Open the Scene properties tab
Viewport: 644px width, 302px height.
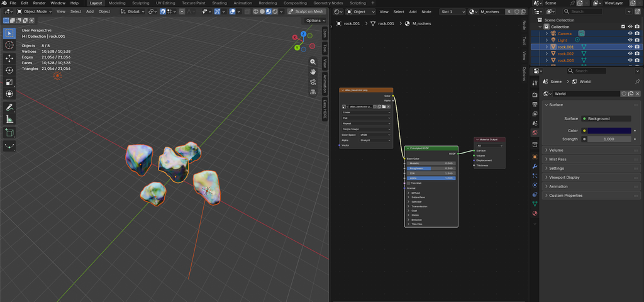(x=535, y=123)
